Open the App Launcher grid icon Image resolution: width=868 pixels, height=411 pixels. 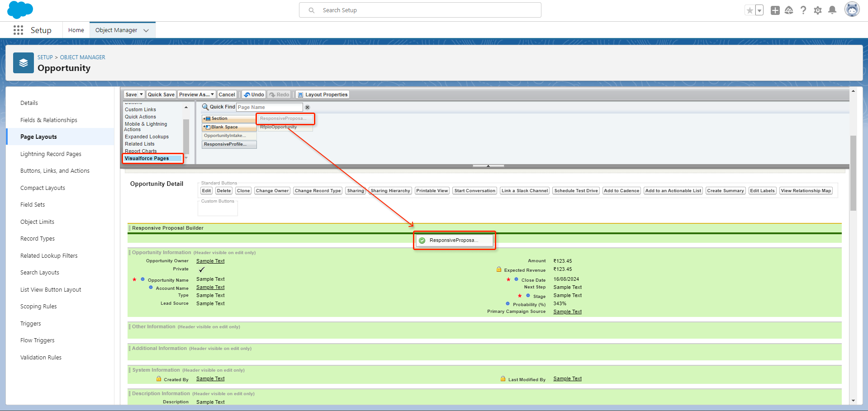click(x=18, y=30)
